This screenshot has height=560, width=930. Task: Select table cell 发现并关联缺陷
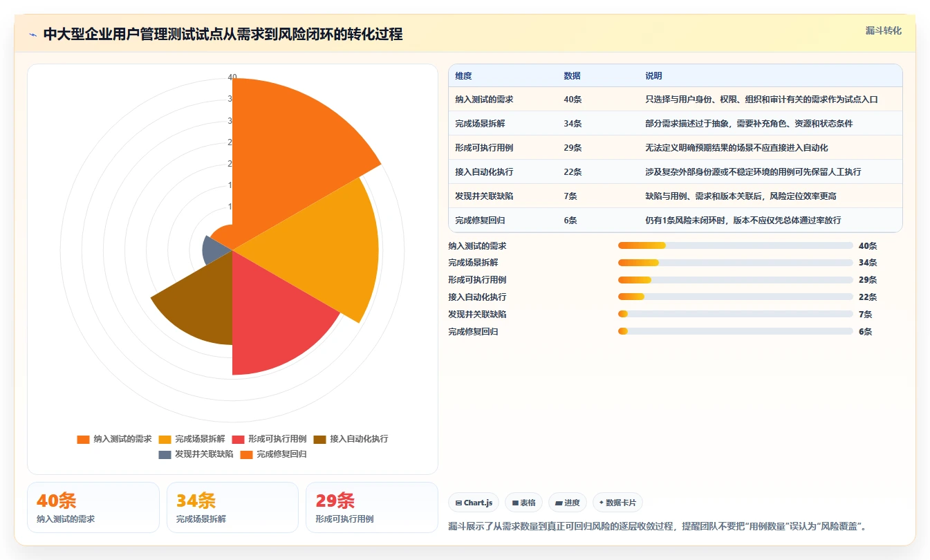pyautogui.click(x=484, y=196)
